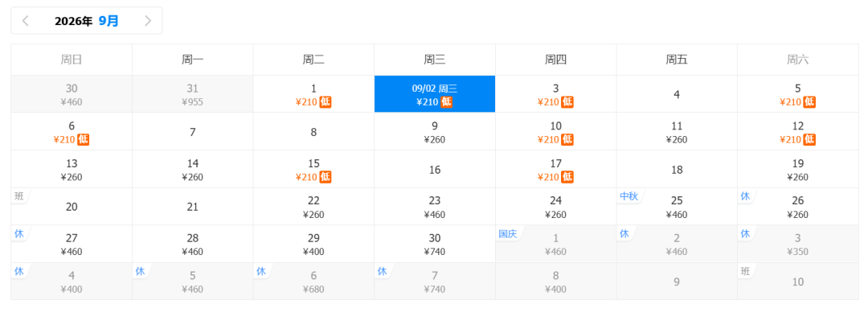This screenshot has width=868, height=321.
Task: Click the 周三 column header
Action: pos(435,60)
